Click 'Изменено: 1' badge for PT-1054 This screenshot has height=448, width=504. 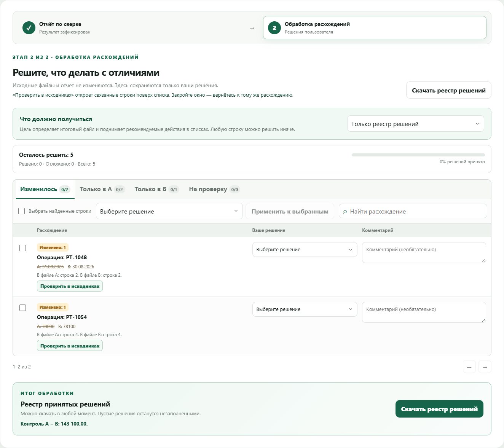[x=53, y=307]
